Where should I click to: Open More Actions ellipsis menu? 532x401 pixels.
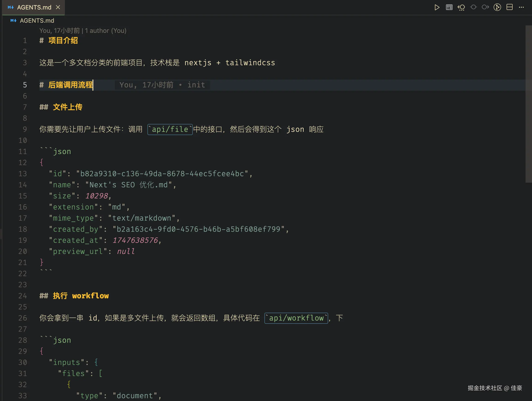(x=521, y=7)
